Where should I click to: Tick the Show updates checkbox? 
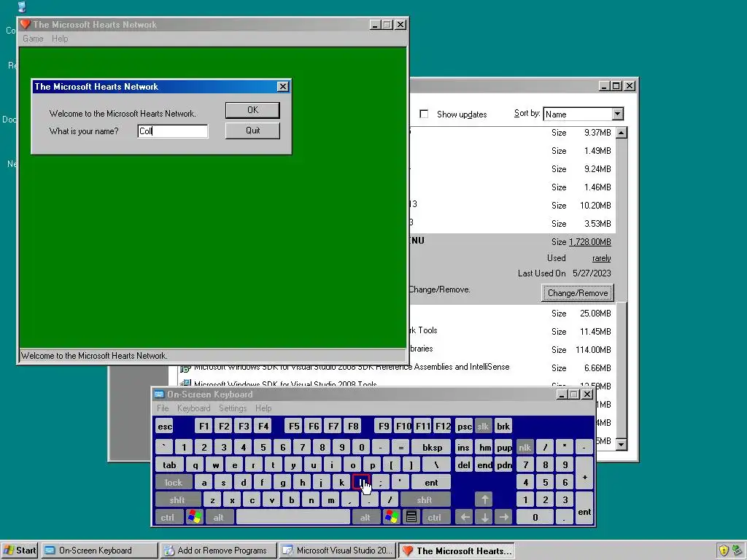coord(424,114)
